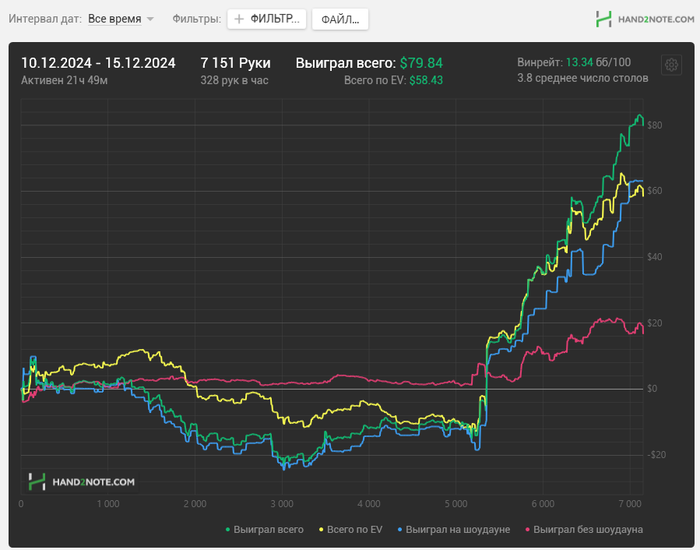Click the pink dot next to 'Выиграл без шоудауна'
Viewport: 700px width, 550px height.
click(528, 530)
